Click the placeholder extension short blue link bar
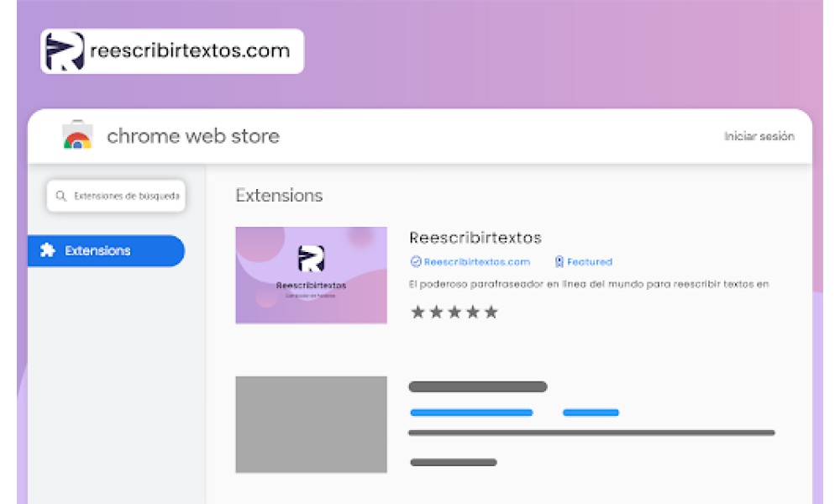840x504 pixels. 591,412
